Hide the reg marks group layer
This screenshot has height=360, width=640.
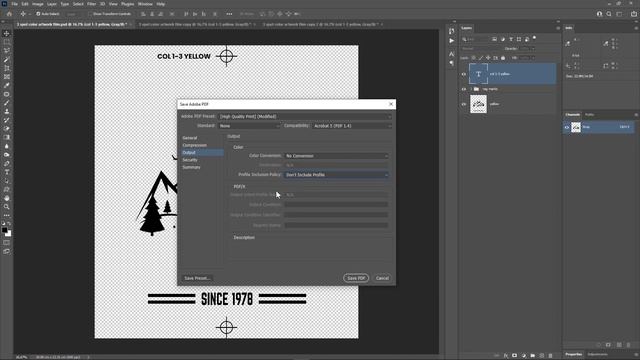coord(464,89)
